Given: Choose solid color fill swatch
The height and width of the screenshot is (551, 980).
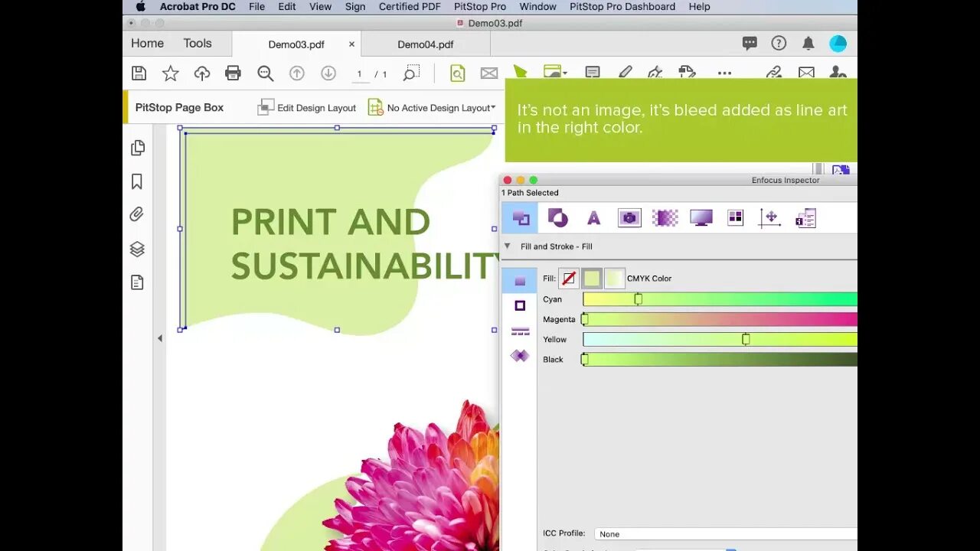Looking at the screenshot, I should point(591,279).
